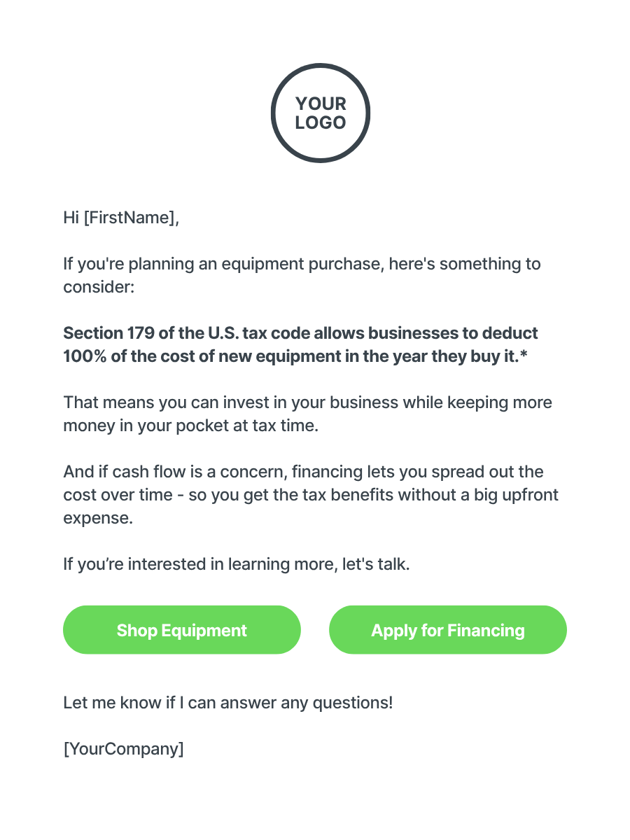Click the words "Section 179" in bold paragraph
Screen dimensions: 630x840
point(94,333)
